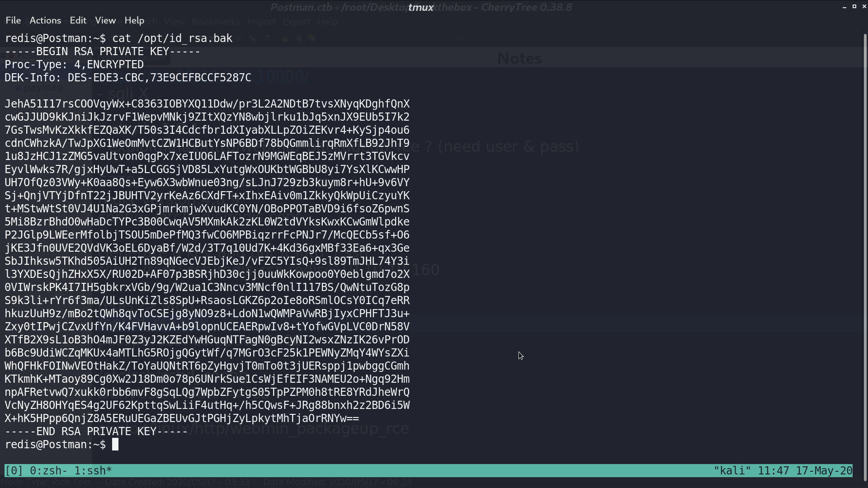Click the key line starting 1u8JzHCJ1zZMG5vaUtvon
This screenshot has width=868, height=488.
click(x=207, y=156)
